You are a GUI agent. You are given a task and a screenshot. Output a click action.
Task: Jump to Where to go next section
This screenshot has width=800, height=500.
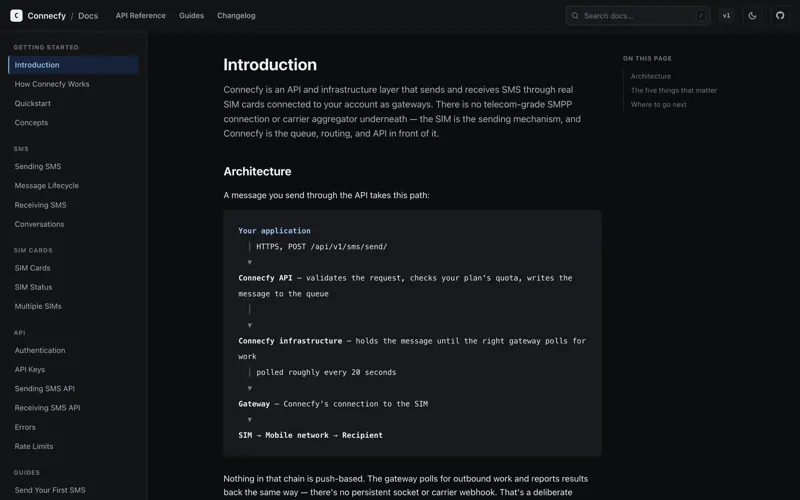click(x=658, y=105)
